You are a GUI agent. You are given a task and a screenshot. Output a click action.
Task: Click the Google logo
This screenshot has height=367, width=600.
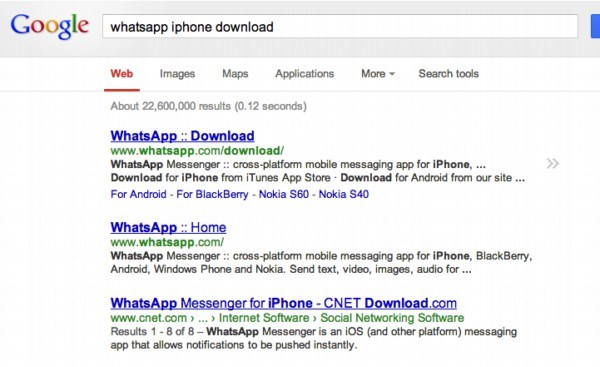click(x=50, y=26)
